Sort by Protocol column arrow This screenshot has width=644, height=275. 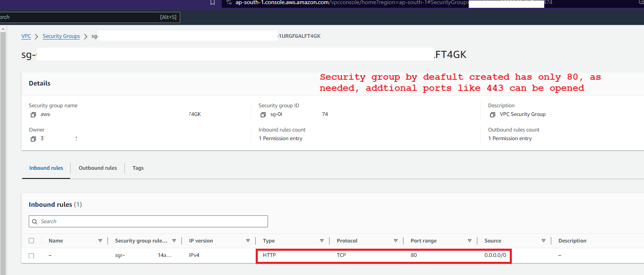pyautogui.click(x=396, y=241)
